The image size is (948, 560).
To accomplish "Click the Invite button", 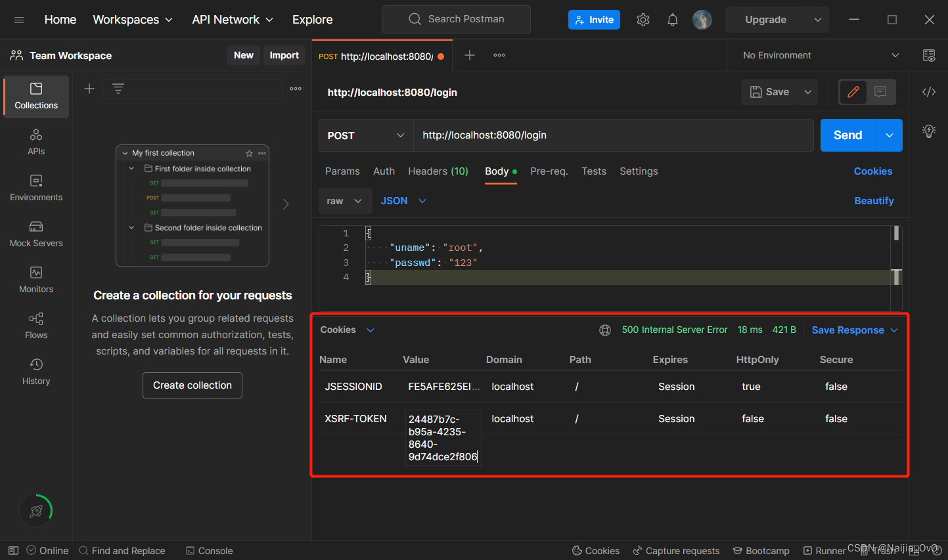I will [594, 20].
